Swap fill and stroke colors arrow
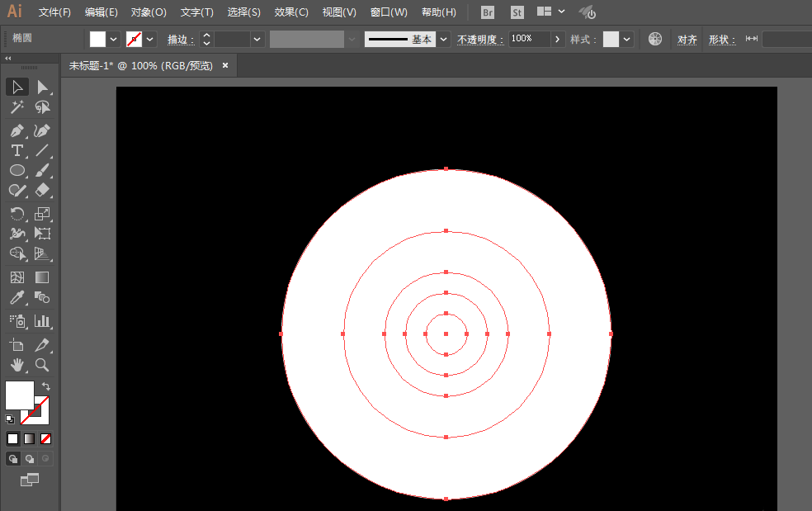 click(x=46, y=386)
